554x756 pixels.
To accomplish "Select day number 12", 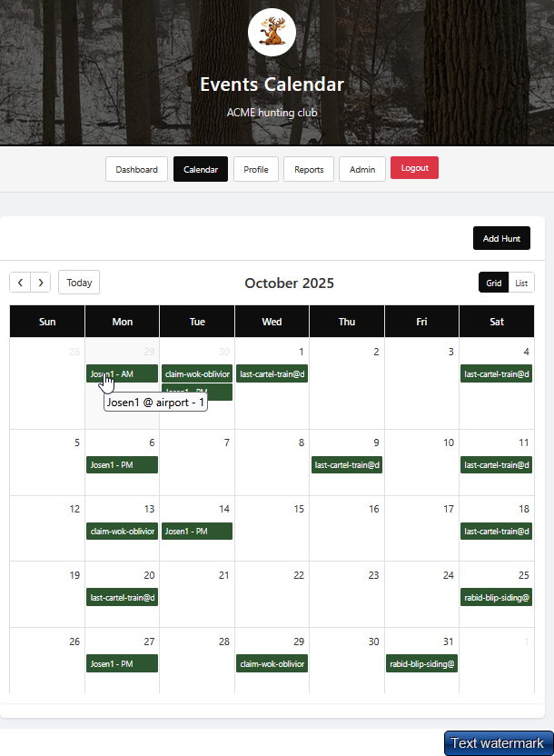I will (x=74, y=509).
